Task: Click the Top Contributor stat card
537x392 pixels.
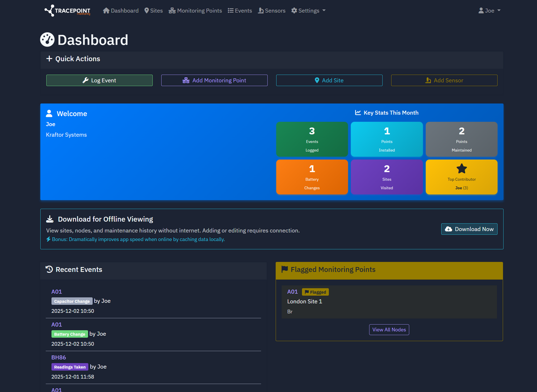Action: pyautogui.click(x=461, y=177)
